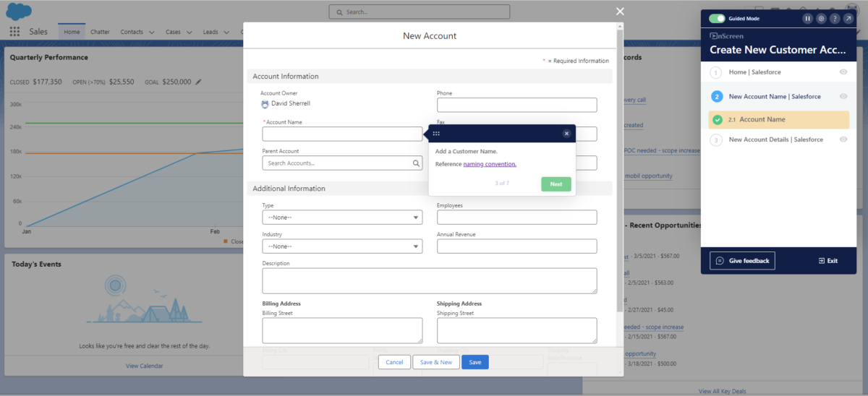Grab the tooltip drag handle dots icon

coord(436,134)
